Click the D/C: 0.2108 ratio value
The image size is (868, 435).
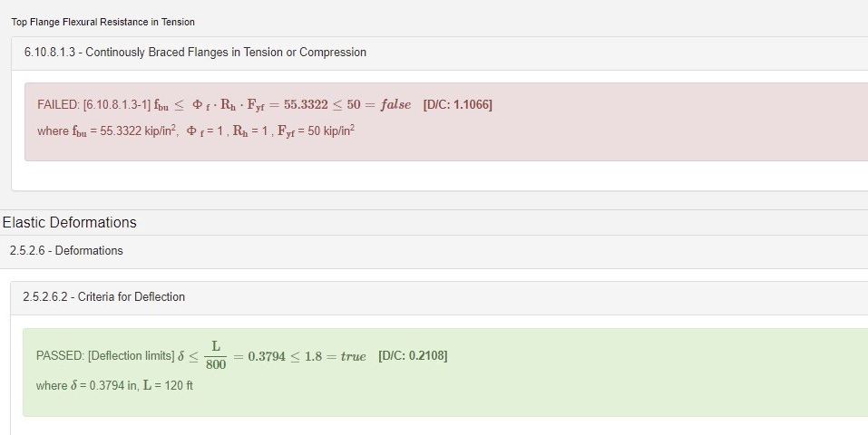[x=412, y=356]
